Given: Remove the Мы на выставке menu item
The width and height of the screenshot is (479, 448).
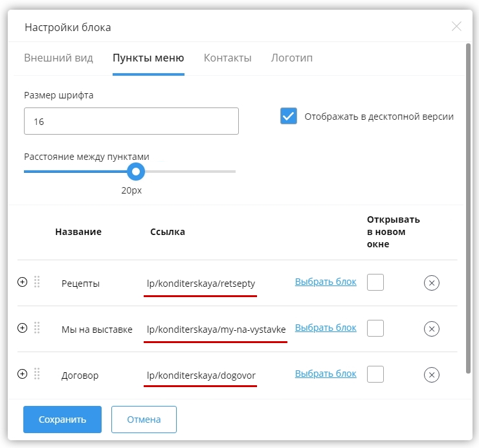Looking at the screenshot, I should click(x=432, y=329).
